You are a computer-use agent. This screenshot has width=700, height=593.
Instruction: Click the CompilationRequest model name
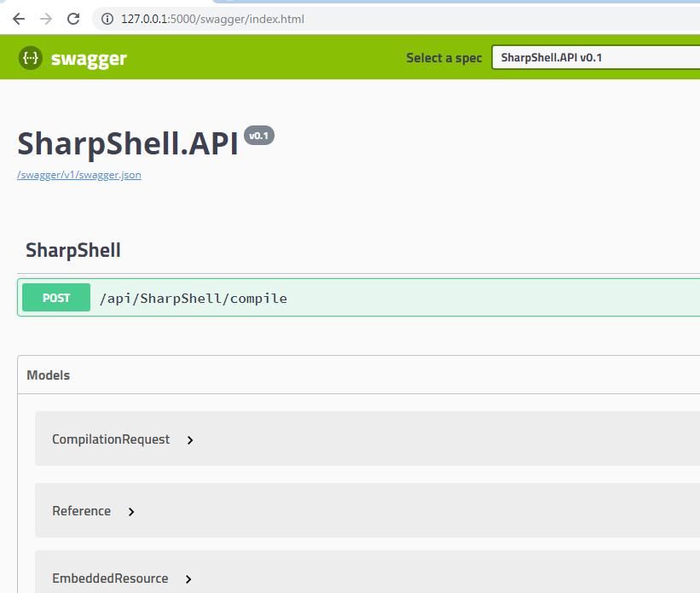pos(111,439)
